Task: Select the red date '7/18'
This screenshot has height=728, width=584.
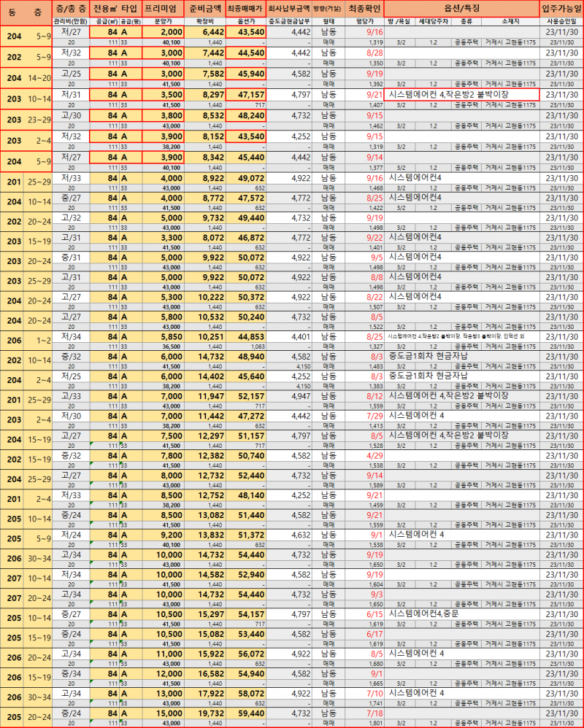Action: [x=374, y=713]
